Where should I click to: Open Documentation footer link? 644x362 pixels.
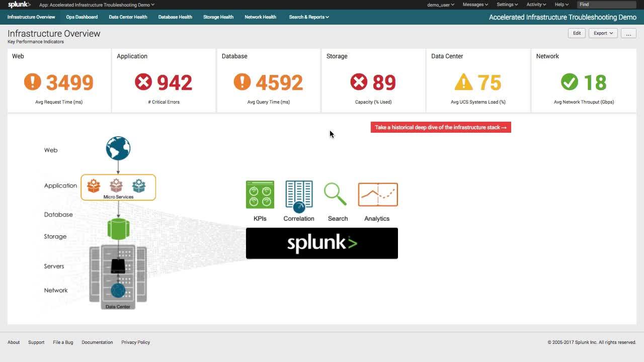tap(97, 342)
